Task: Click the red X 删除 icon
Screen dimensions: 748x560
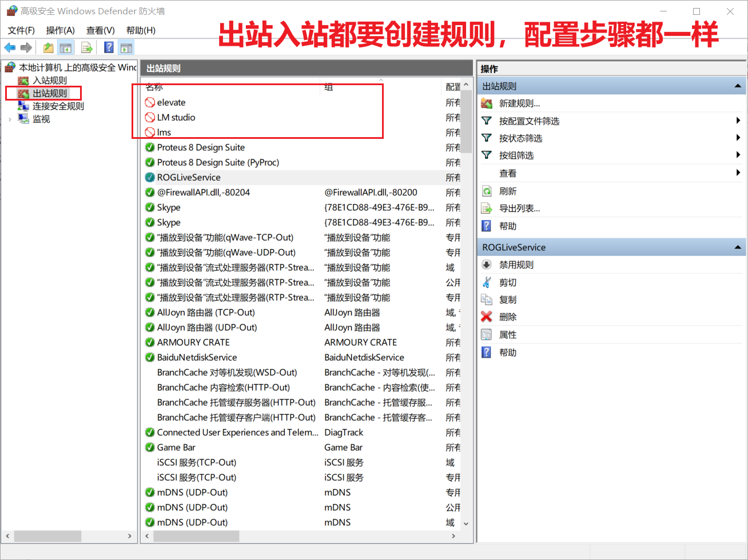Action: [487, 317]
